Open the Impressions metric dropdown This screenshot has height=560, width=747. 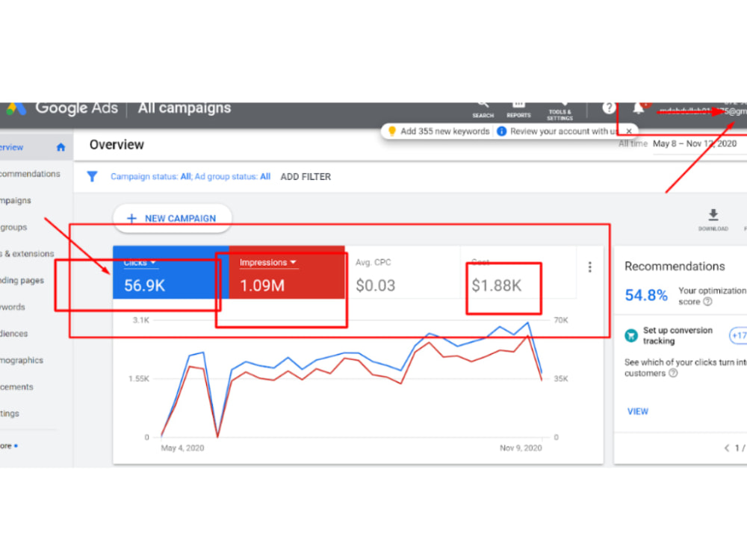coord(267,262)
